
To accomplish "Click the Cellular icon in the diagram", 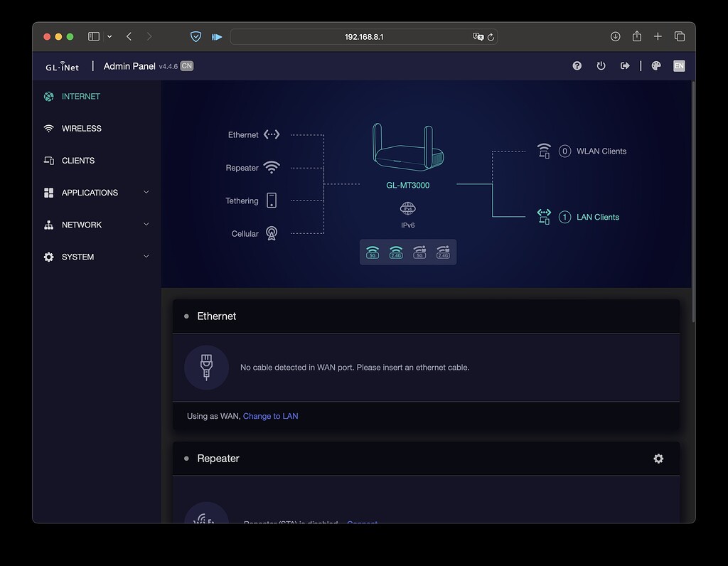I will [x=271, y=233].
